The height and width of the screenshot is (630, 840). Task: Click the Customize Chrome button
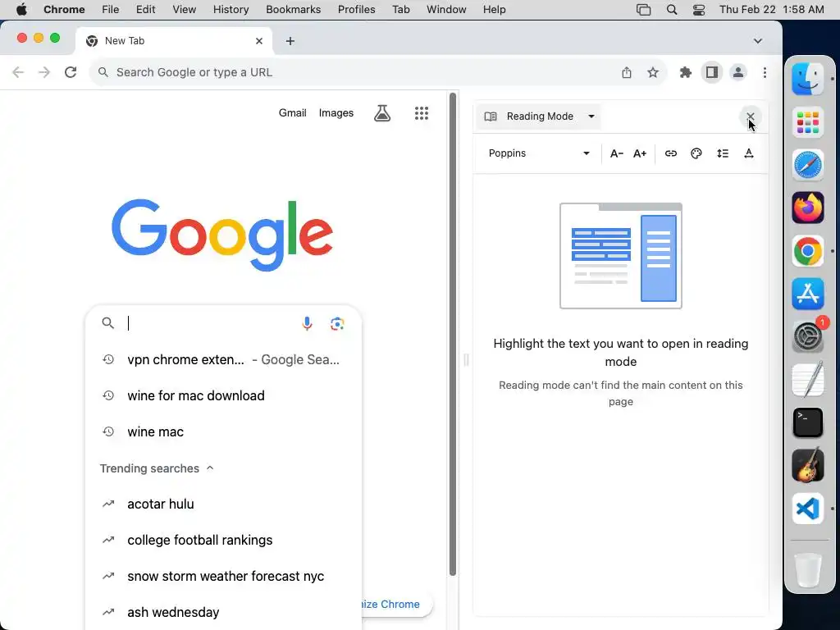[396, 605]
